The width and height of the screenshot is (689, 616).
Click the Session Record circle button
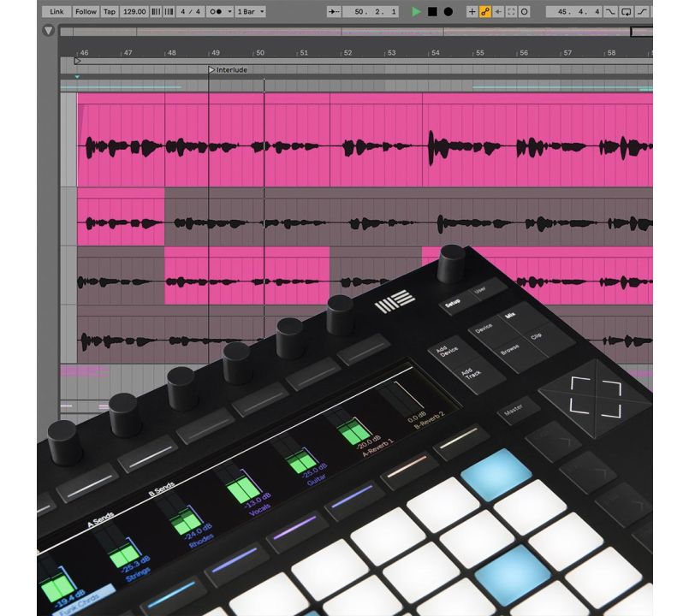click(x=524, y=12)
